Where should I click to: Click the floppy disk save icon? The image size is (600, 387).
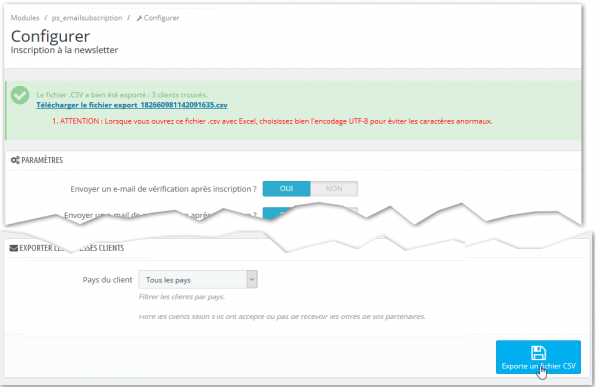[x=538, y=353]
